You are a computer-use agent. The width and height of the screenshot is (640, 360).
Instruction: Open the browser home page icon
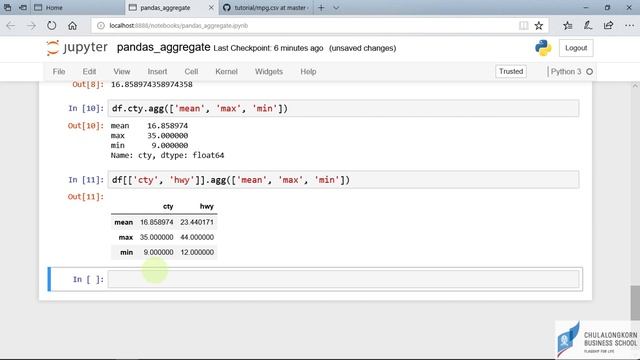tap(72, 26)
